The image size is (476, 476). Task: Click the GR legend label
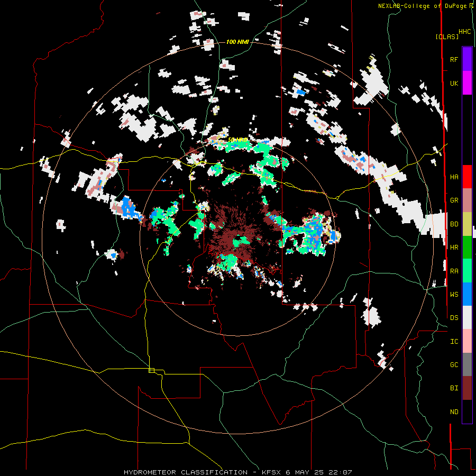click(454, 200)
